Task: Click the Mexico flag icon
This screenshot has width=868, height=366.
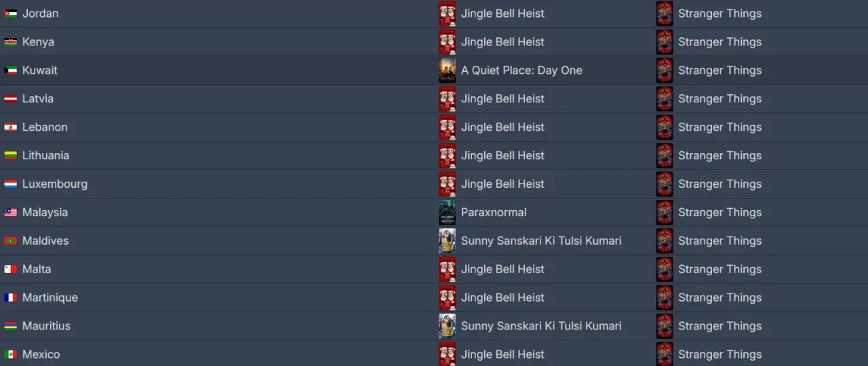Action: [x=10, y=354]
